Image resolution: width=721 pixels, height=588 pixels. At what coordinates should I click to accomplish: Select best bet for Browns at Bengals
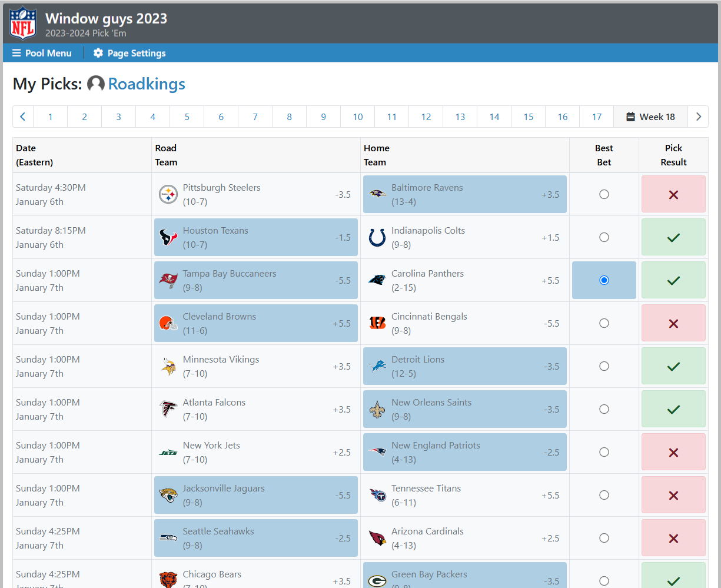tap(604, 323)
